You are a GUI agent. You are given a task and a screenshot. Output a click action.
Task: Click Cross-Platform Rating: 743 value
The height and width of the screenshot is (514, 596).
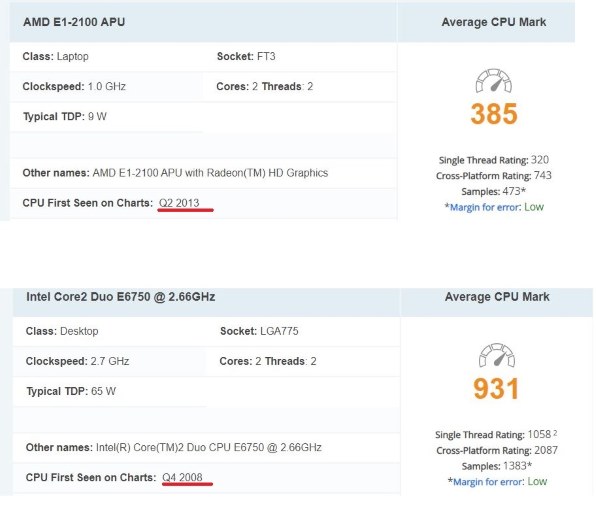[542, 176]
